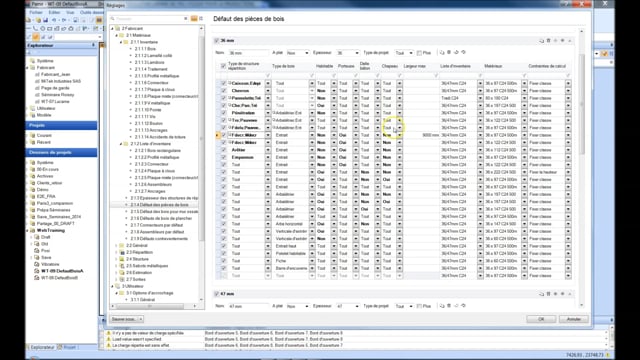Open filter funnel under Habitable column
Image resolution: width=640 pixels, height=360 pixels.
(334, 76)
